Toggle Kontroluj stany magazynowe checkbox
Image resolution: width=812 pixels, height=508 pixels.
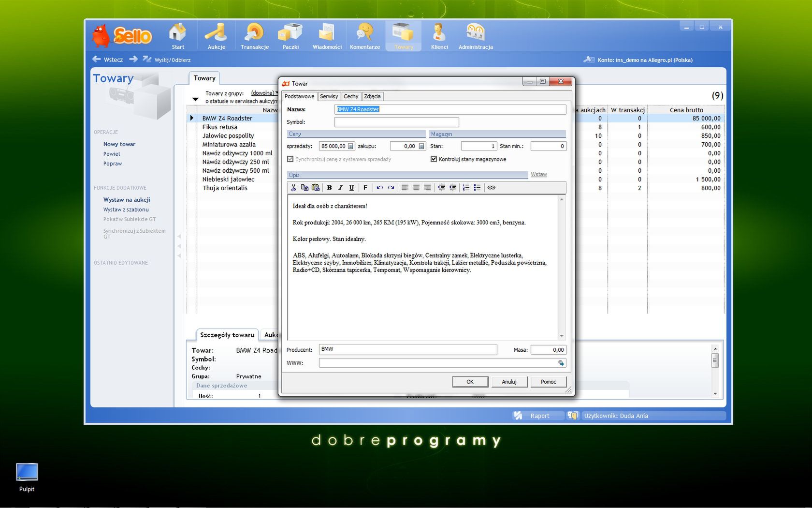(x=434, y=159)
